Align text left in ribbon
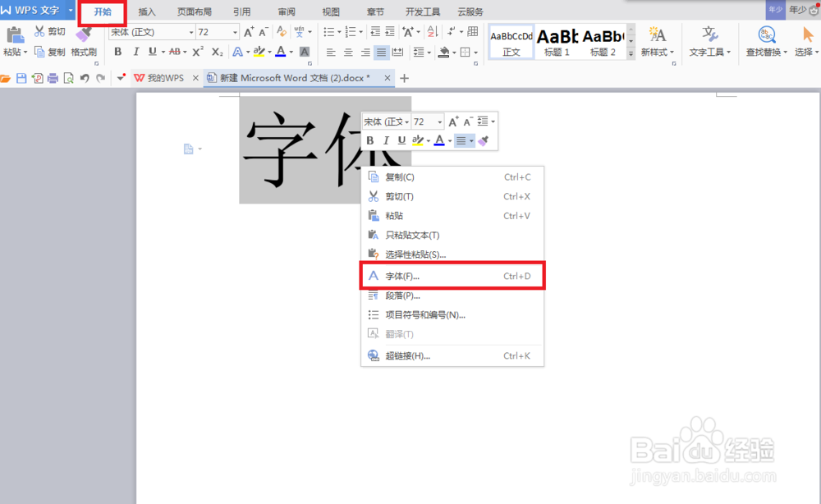Screen dimensions: 821x504 tap(331, 52)
